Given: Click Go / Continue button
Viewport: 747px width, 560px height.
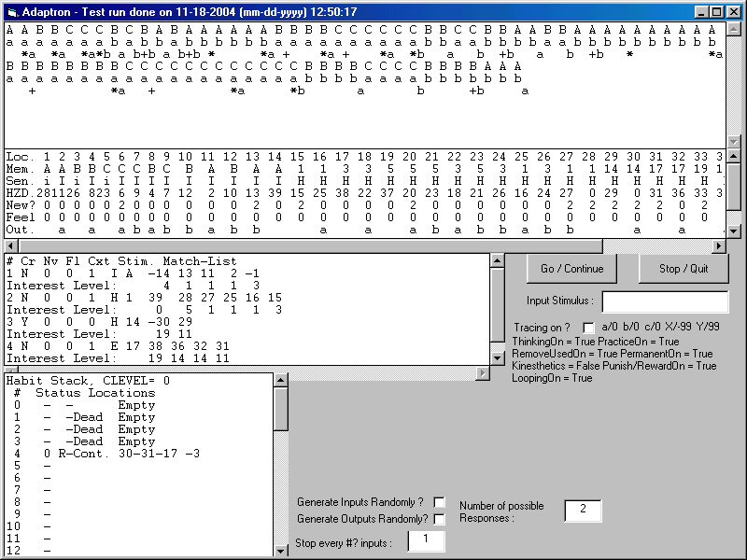Looking at the screenshot, I should [571, 269].
